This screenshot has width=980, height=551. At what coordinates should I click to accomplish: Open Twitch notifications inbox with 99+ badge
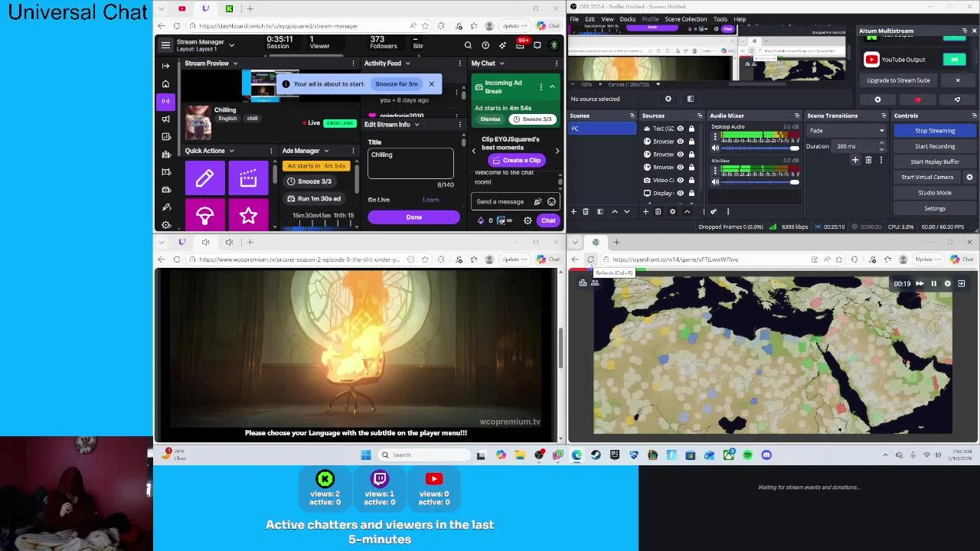point(521,45)
